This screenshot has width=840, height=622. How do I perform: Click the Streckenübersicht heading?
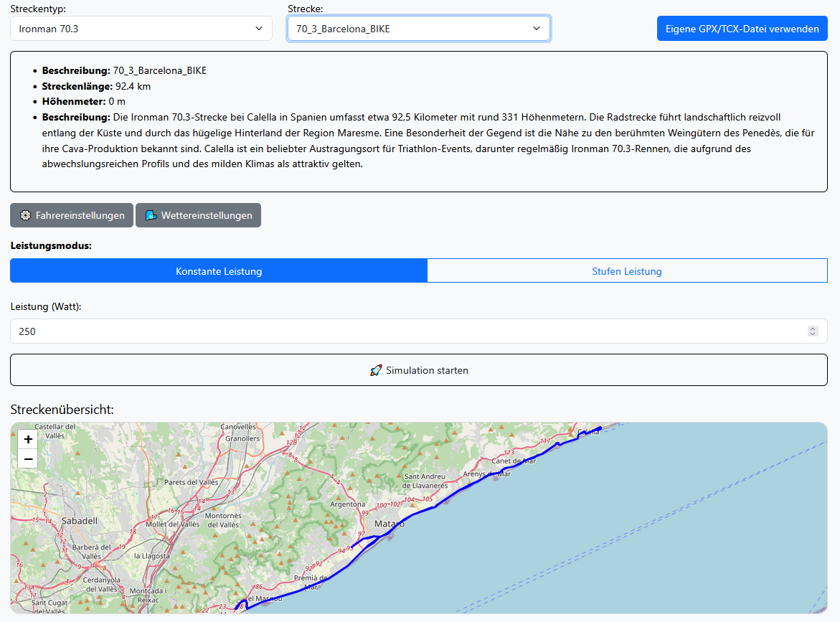coord(62,410)
